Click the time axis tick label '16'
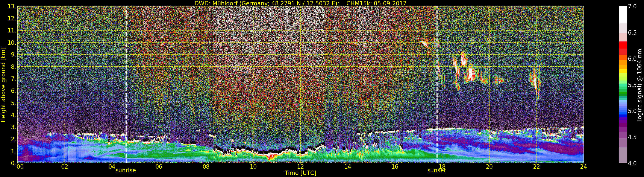Image resolution: width=644 pixels, height=177 pixels. [x=395, y=166]
